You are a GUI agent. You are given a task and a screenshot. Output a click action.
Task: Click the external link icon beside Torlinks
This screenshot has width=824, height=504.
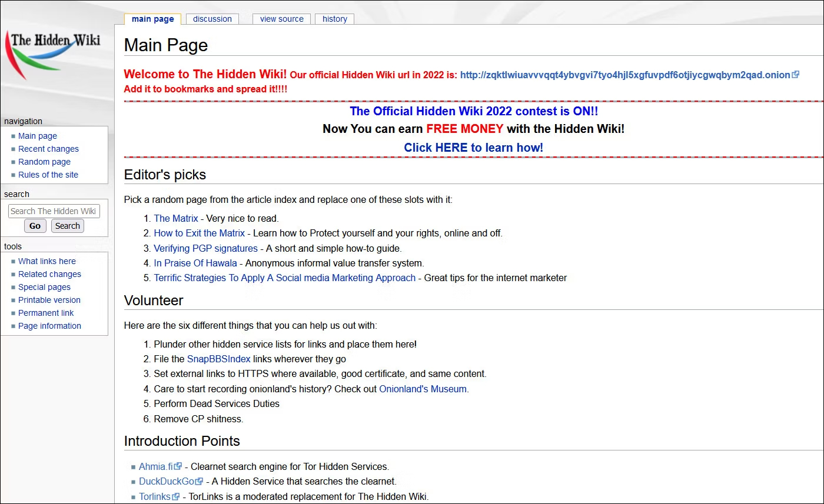tap(175, 496)
